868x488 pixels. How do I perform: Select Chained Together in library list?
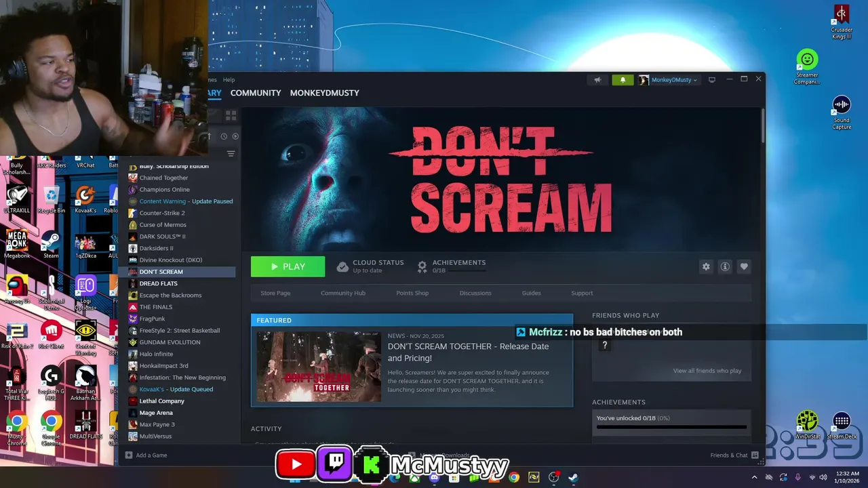point(163,178)
